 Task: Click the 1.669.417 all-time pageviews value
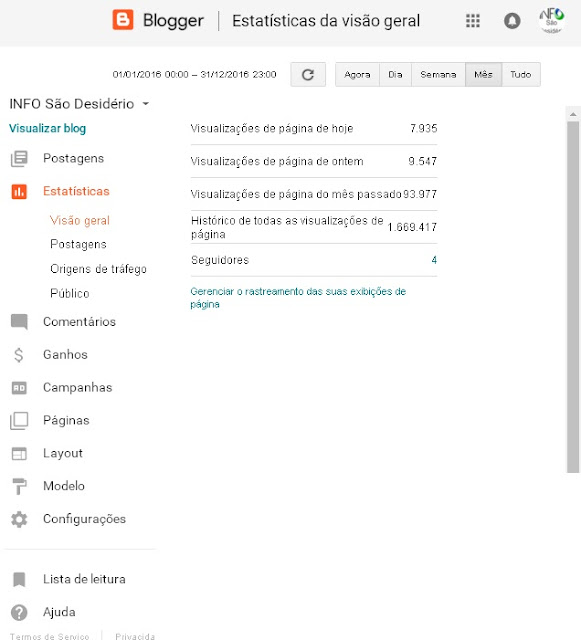pos(412,227)
